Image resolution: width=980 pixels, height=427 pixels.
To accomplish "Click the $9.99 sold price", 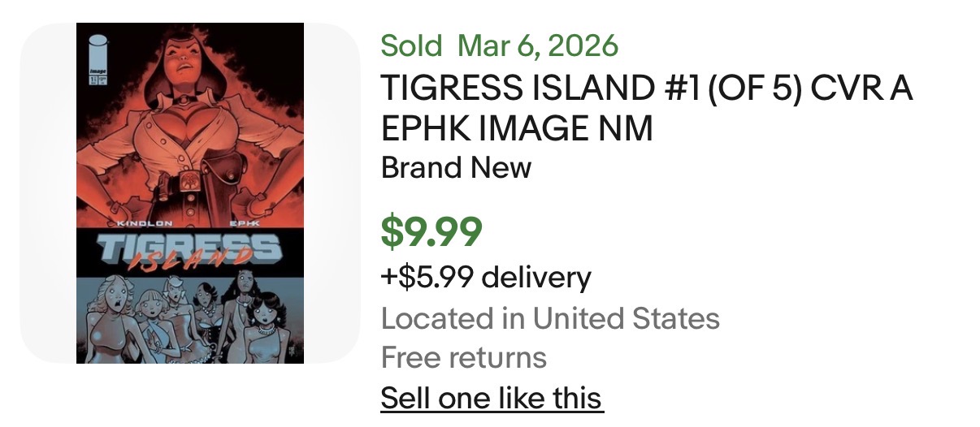I will point(431,231).
